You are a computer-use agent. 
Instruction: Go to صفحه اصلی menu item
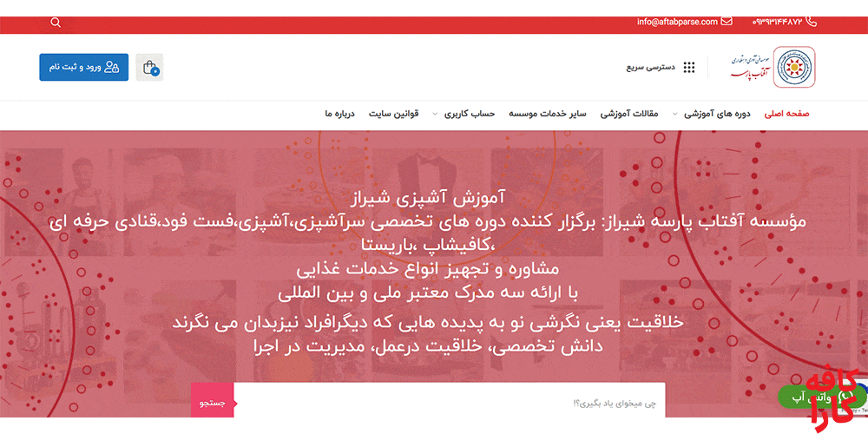coord(786,114)
